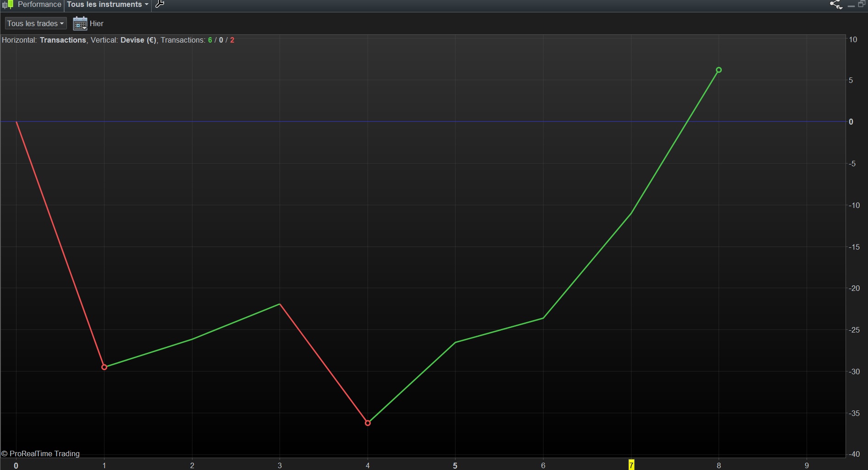Click the -5 label on the vertical axis
This screenshot has width=868, height=470.
click(852, 164)
